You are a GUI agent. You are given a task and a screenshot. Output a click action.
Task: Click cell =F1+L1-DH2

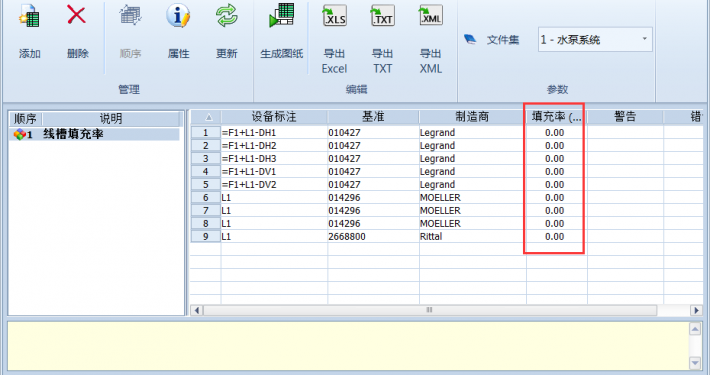pos(274,146)
